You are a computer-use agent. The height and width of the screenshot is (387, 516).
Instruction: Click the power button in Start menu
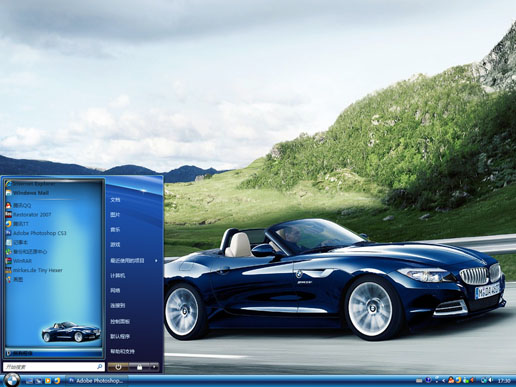pos(118,367)
